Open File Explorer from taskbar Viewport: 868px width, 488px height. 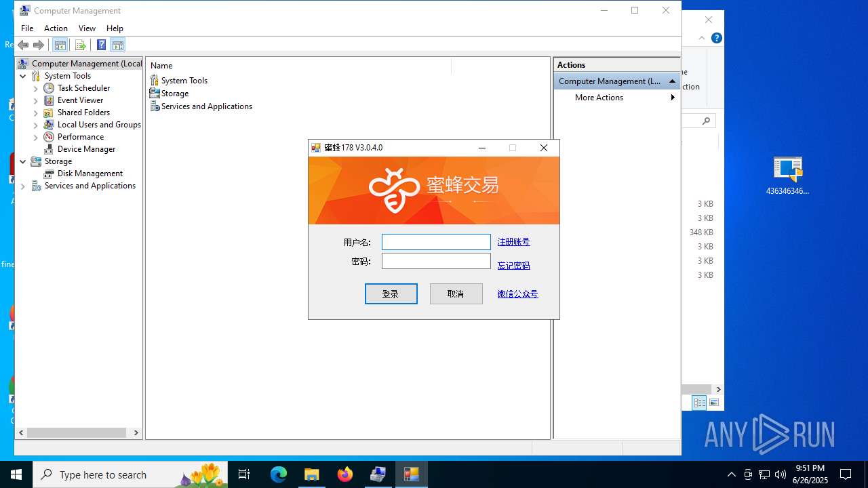312,474
